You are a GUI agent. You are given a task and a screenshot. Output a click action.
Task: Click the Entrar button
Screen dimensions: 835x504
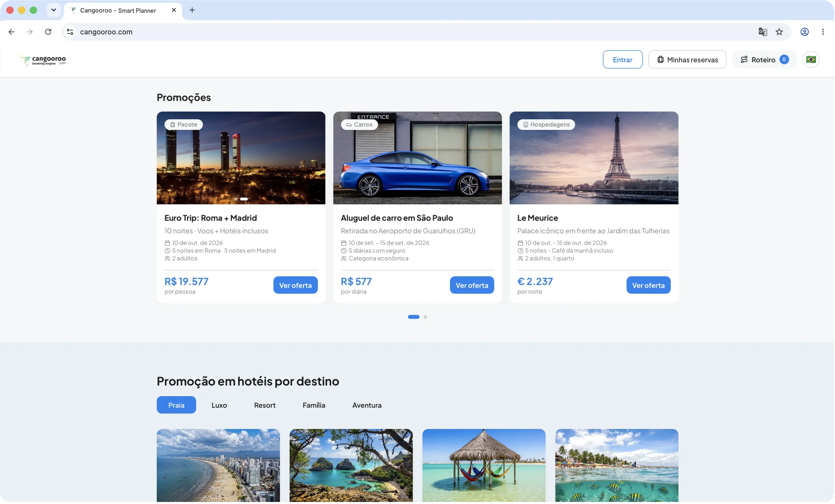click(622, 60)
